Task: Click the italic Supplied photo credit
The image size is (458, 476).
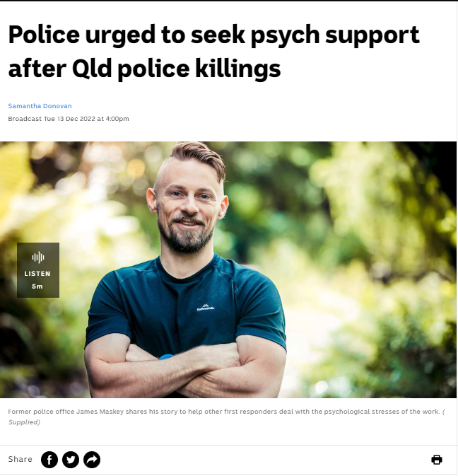Action: coord(23,422)
